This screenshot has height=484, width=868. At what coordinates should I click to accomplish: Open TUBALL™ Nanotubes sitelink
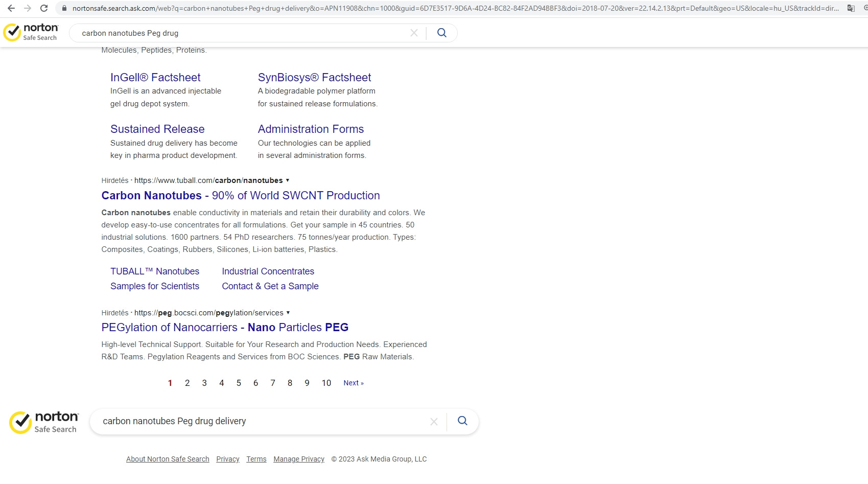pyautogui.click(x=155, y=271)
